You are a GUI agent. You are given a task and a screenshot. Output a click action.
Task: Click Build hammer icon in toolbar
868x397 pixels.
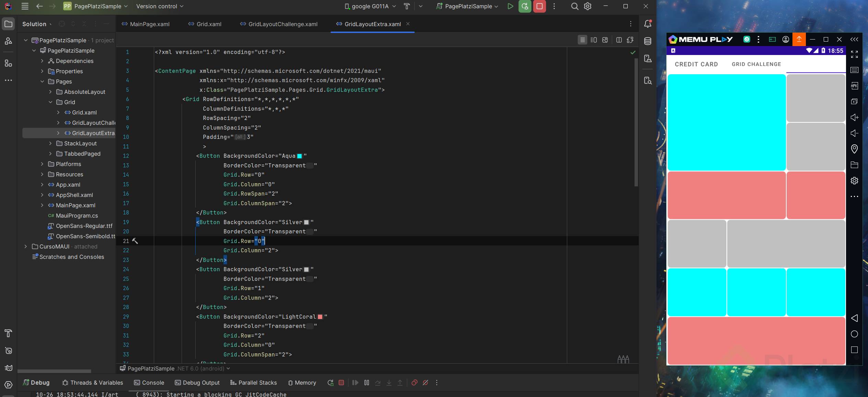click(x=407, y=6)
